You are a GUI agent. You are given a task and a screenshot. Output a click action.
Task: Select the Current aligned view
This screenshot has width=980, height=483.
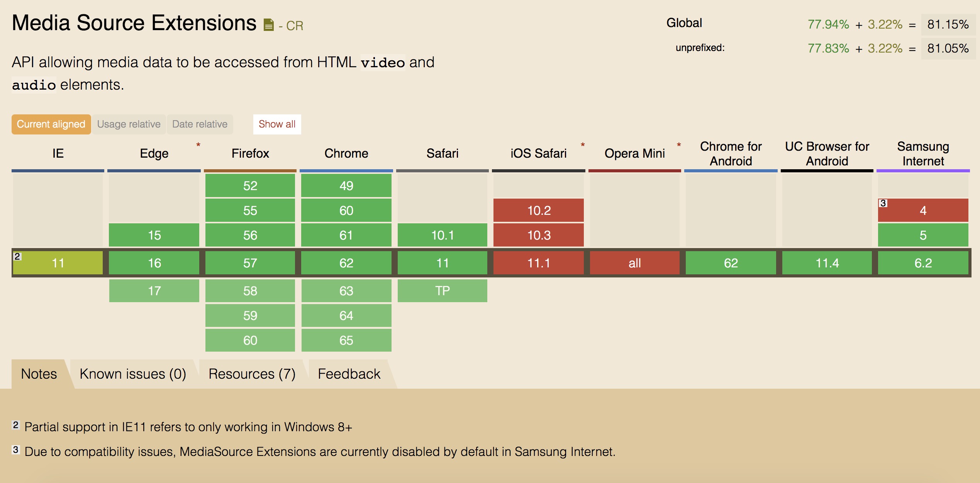pos(51,124)
